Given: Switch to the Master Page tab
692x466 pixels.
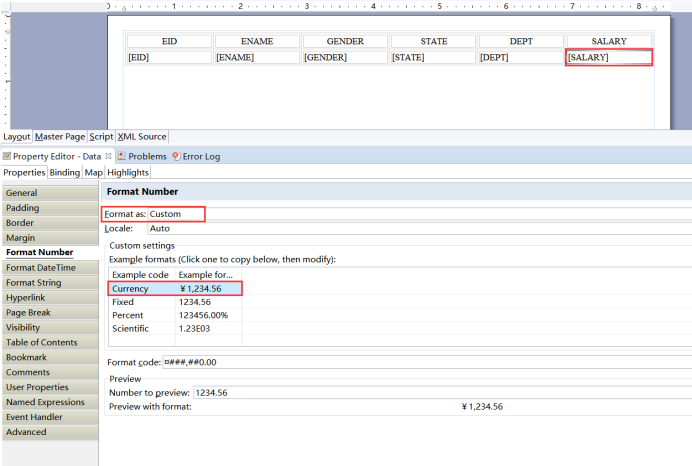Looking at the screenshot, I should point(60,136).
